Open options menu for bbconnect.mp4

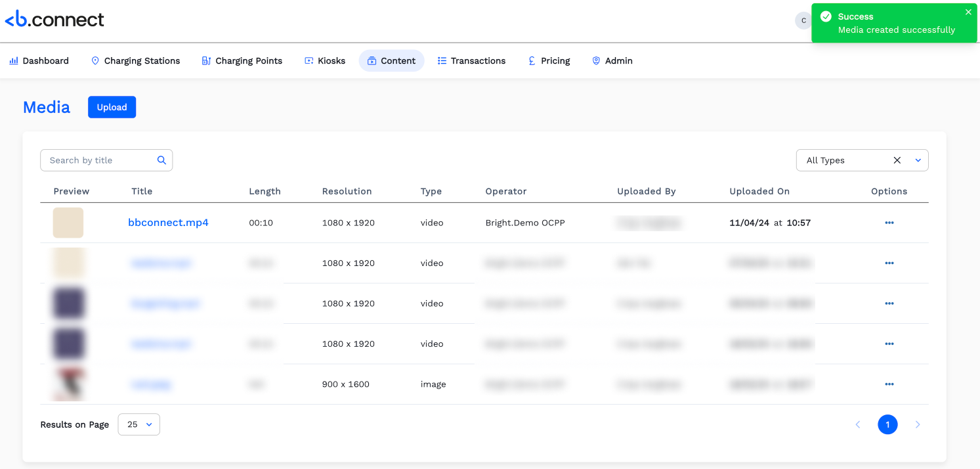tap(889, 223)
